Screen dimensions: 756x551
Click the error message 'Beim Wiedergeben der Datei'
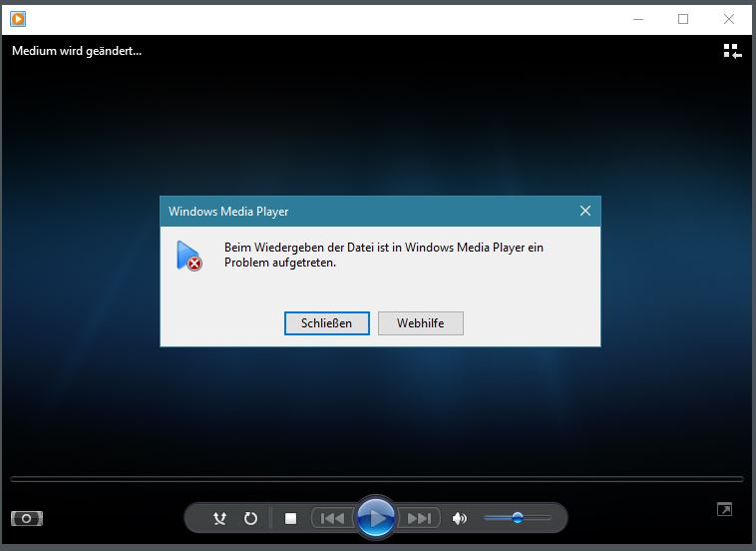pos(384,255)
